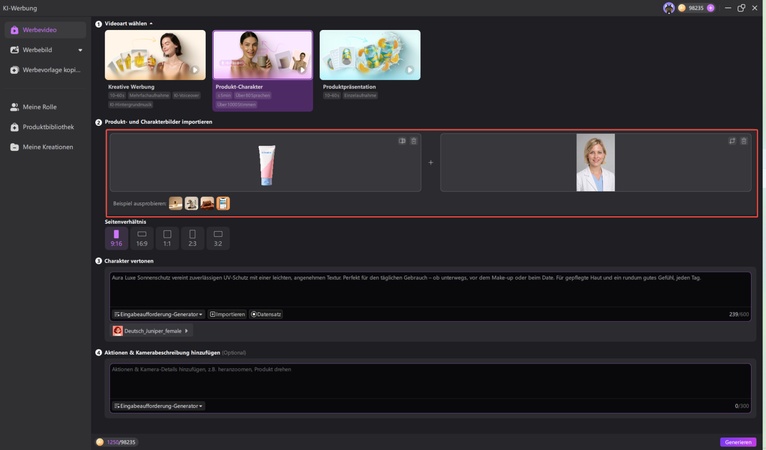The image size is (766, 450).
Task: Click the Charakter vertonen script text field
Action: click(430, 289)
